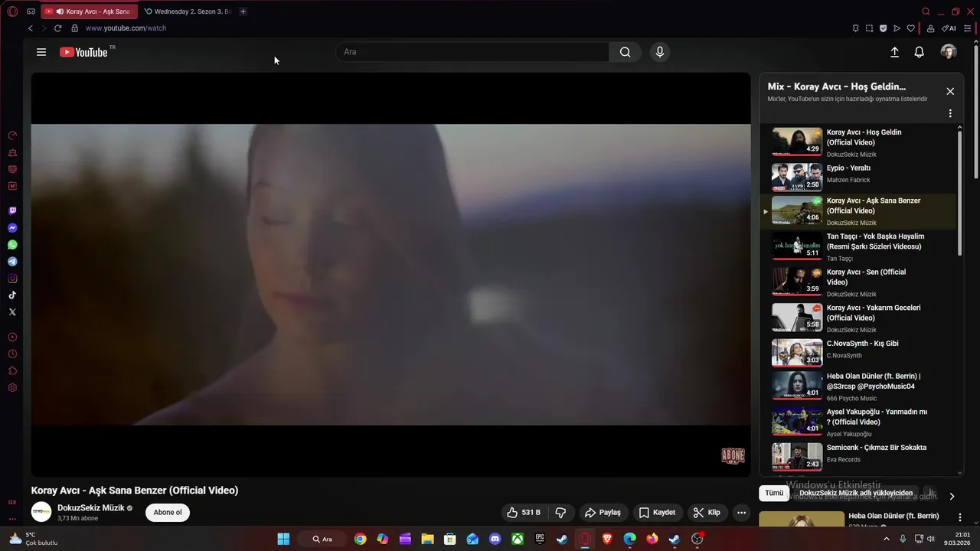The height and width of the screenshot is (551, 980).
Task: Open Epic Games from the taskbar
Action: point(540,539)
